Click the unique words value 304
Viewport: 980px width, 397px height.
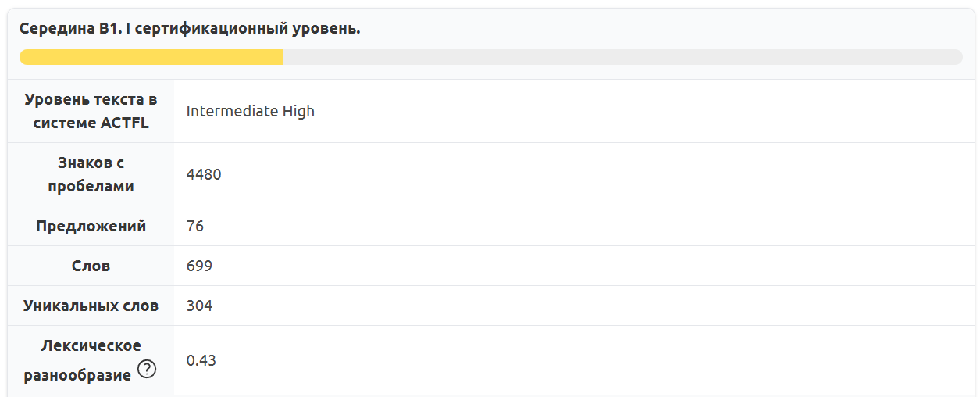click(x=199, y=306)
